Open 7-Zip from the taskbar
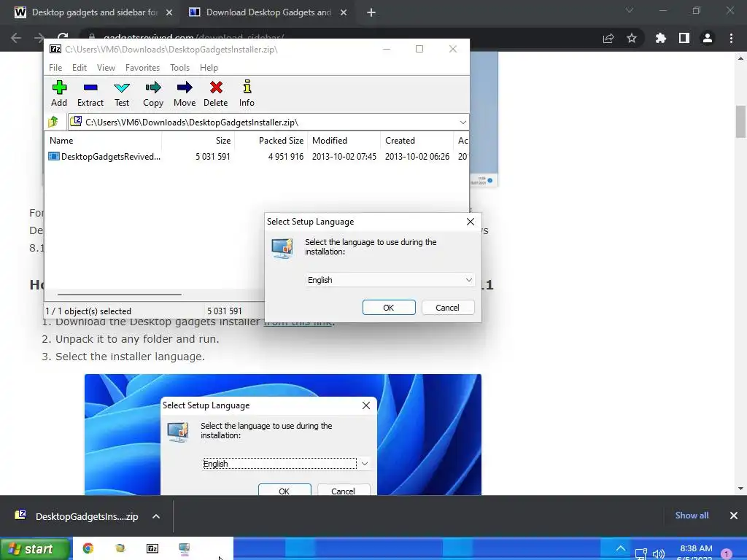 (x=152, y=548)
